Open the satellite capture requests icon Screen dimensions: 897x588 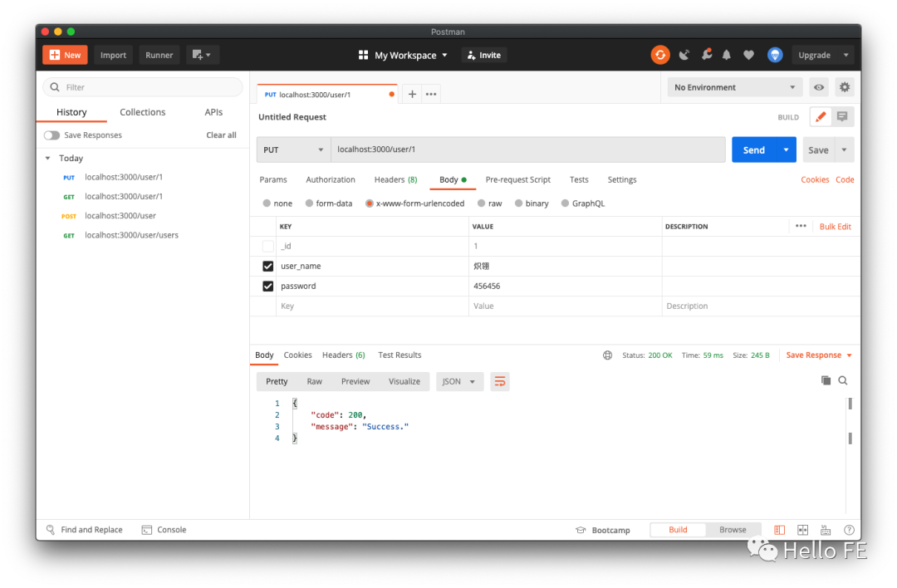[684, 55]
